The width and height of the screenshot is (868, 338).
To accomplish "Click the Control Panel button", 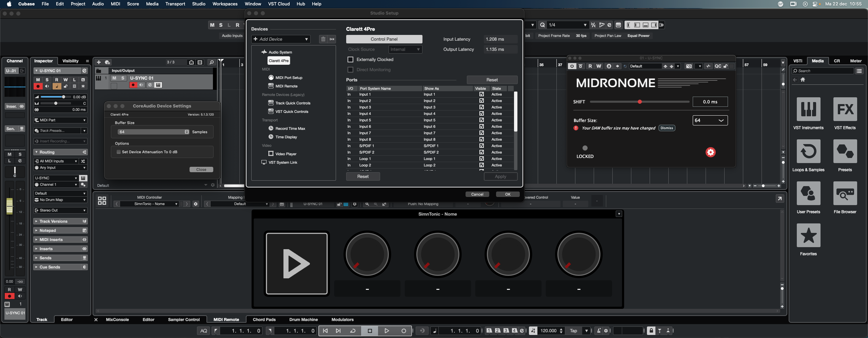I will (x=384, y=39).
